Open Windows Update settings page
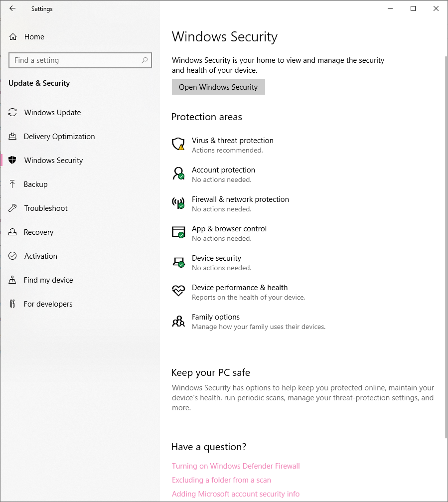The image size is (448, 502). (52, 112)
